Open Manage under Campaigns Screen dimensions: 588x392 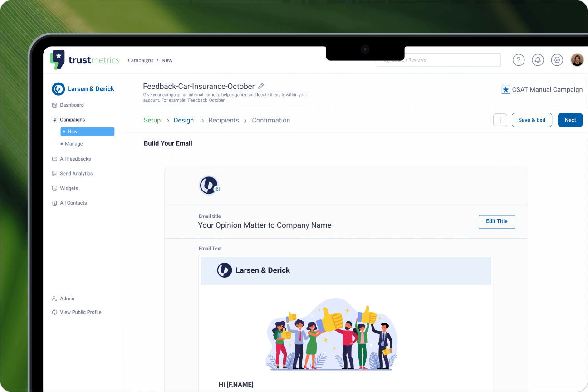[x=74, y=144]
